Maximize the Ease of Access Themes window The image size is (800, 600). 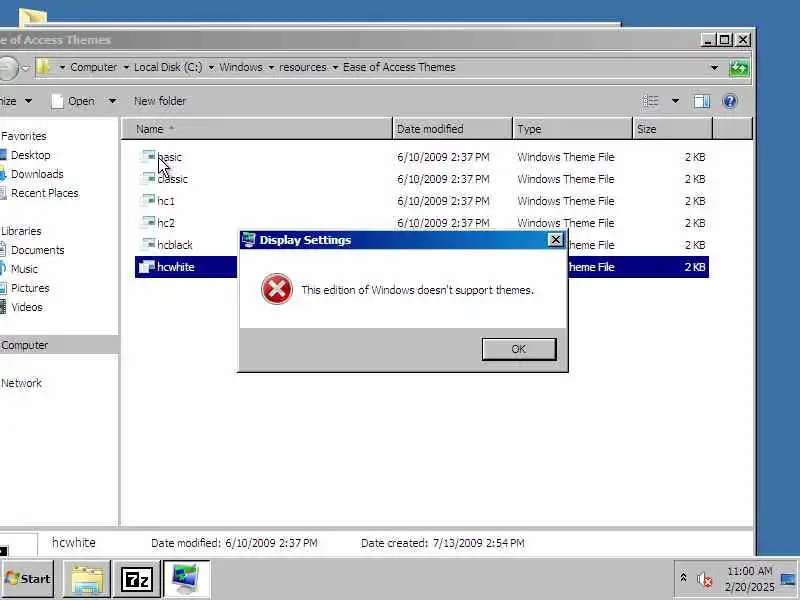[x=724, y=39]
